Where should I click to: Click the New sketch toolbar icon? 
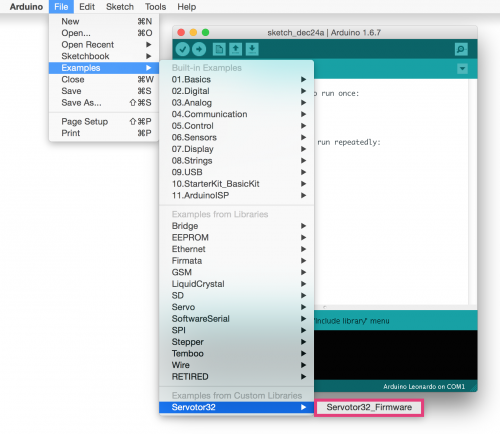(x=219, y=49)
